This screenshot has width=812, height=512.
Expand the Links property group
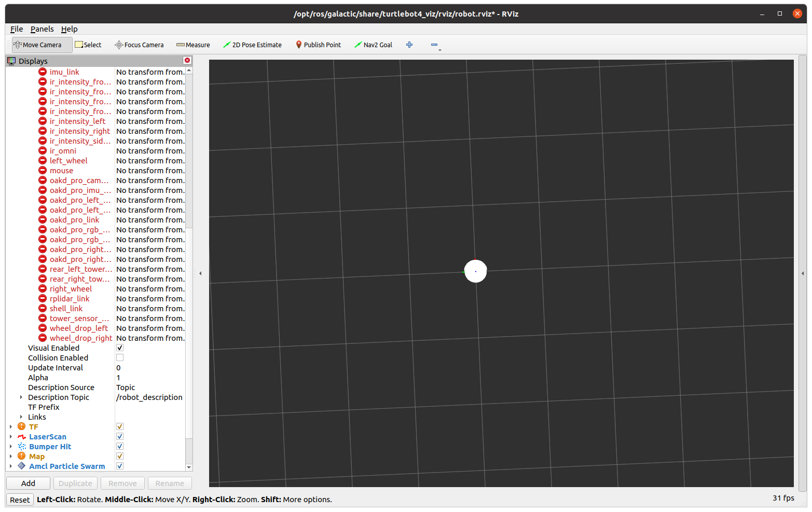pos(21,417)
